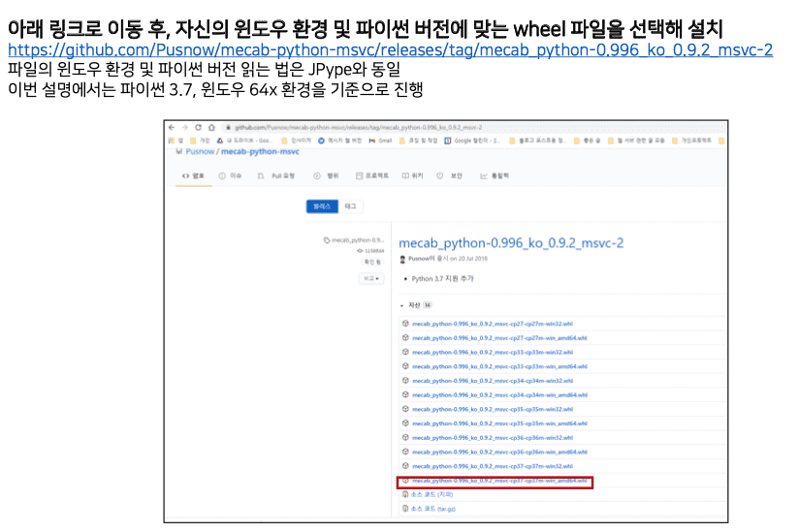799x532 pixels.
Task: Open the mecab-python-msvc repository link
Action: coord(260,152)
